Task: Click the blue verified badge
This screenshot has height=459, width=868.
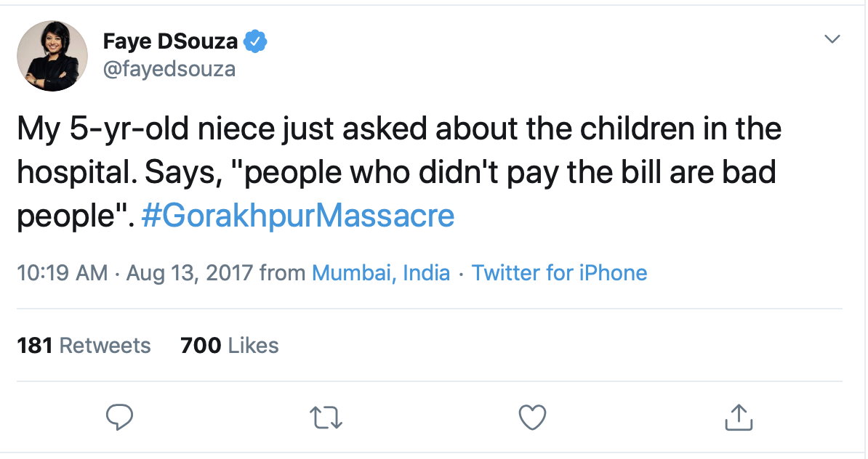Action: click(254, 42)
